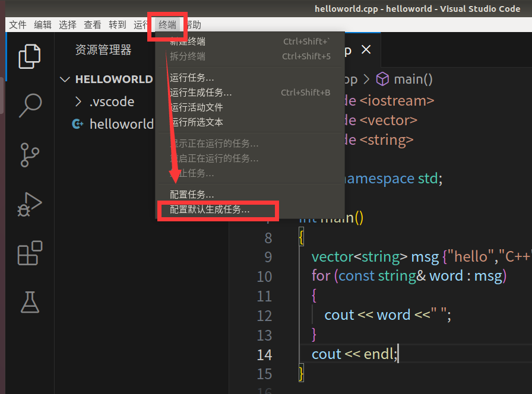The height and width of the screenshot is (394, 532).
Task: Click the main() symbol cube icon in breadcrumb
Action: click(382, 79)
